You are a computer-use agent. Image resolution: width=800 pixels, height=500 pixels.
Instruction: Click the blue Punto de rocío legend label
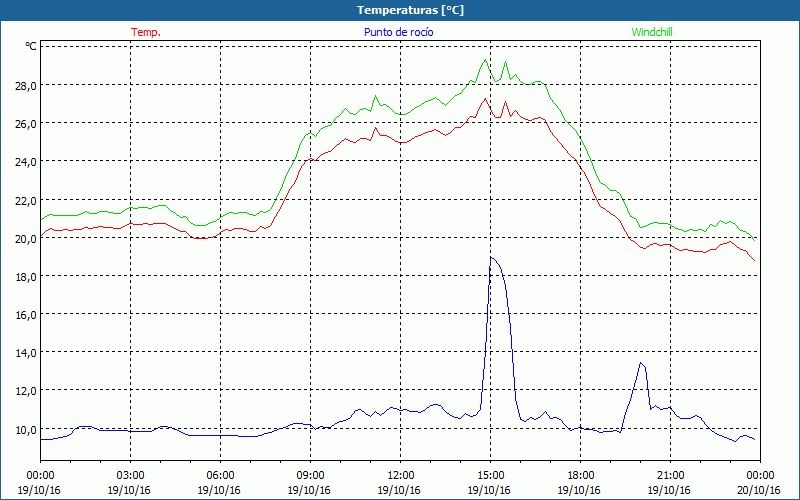pos(398,32)
